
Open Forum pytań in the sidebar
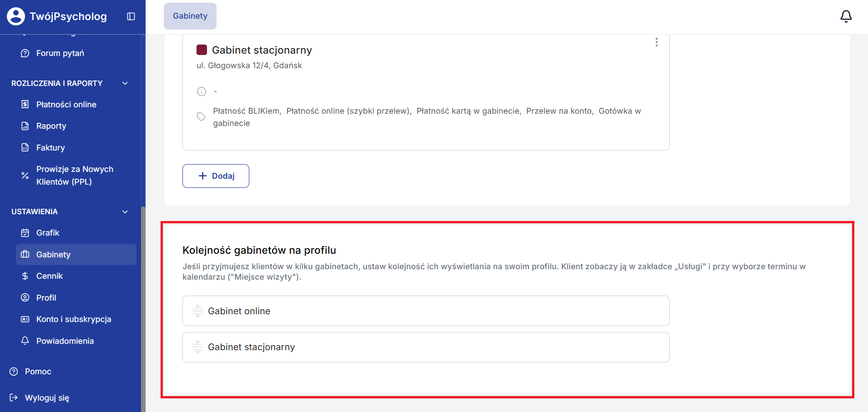click(x=60, y=53)
